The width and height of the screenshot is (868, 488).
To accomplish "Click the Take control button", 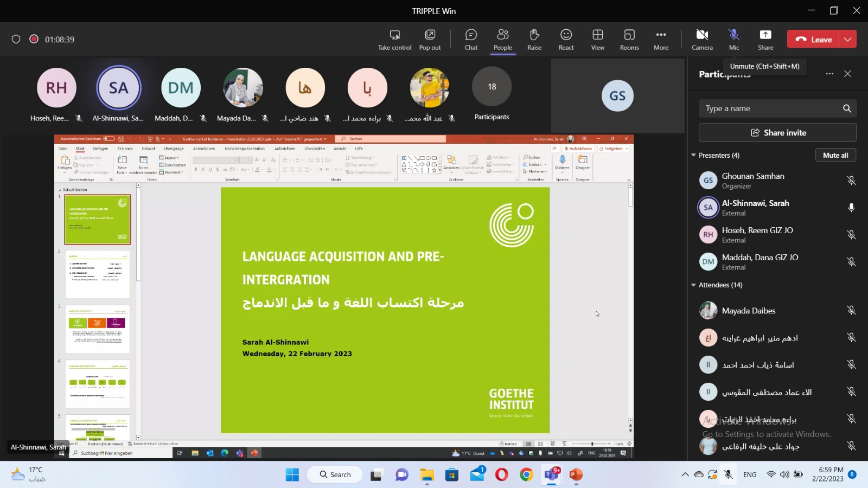I will point(394,40).
